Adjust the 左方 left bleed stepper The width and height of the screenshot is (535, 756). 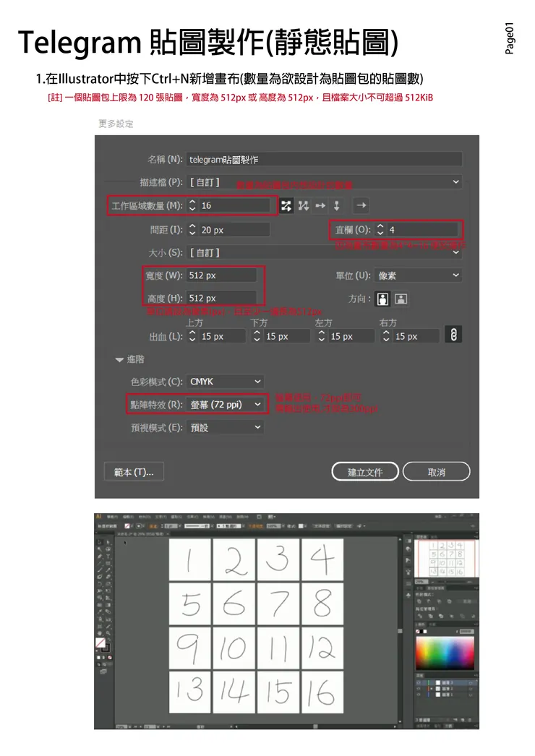click(x=321, y=336)
